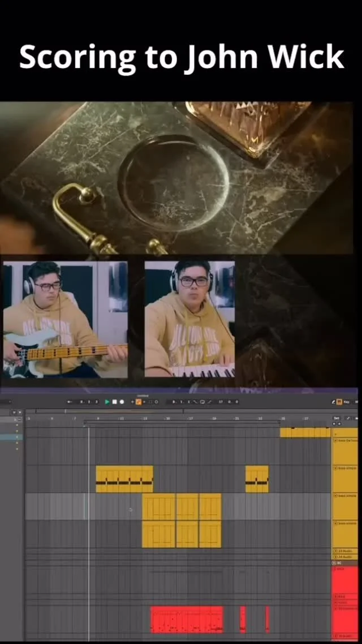The width and height of the screenshot is (362, 644).
Task: Unfold the first bass track header arrow
Action: tap(335, 440)
